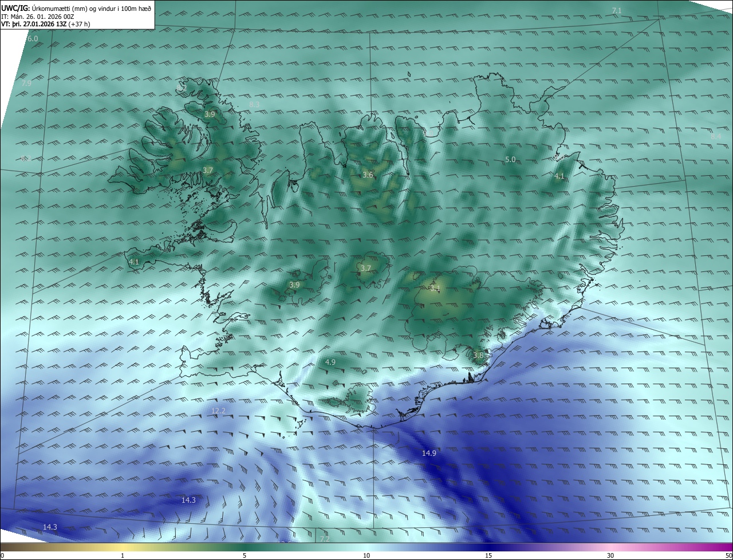The height and width of the screenshot is (560, 733).
Task: Select the 3.8 value label
Action: [479, 356]
